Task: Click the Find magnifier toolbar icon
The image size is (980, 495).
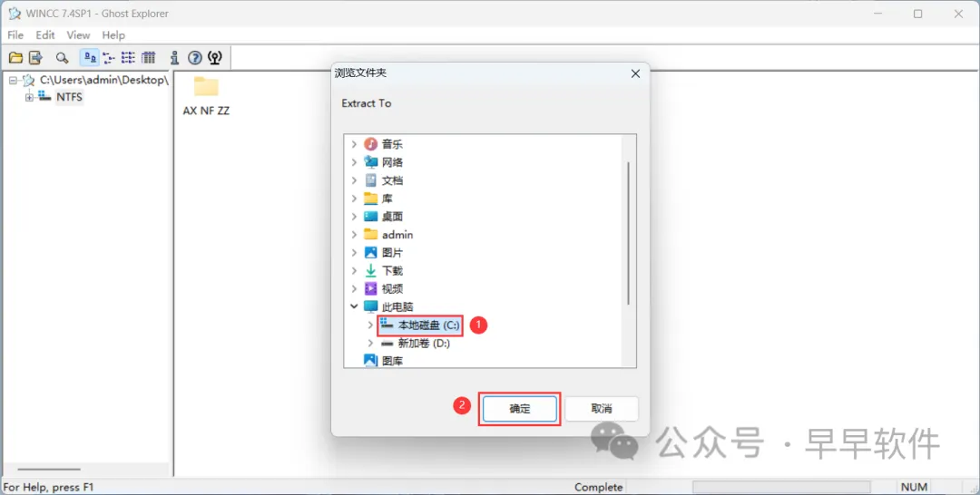Action: click(x=62, y=58)
